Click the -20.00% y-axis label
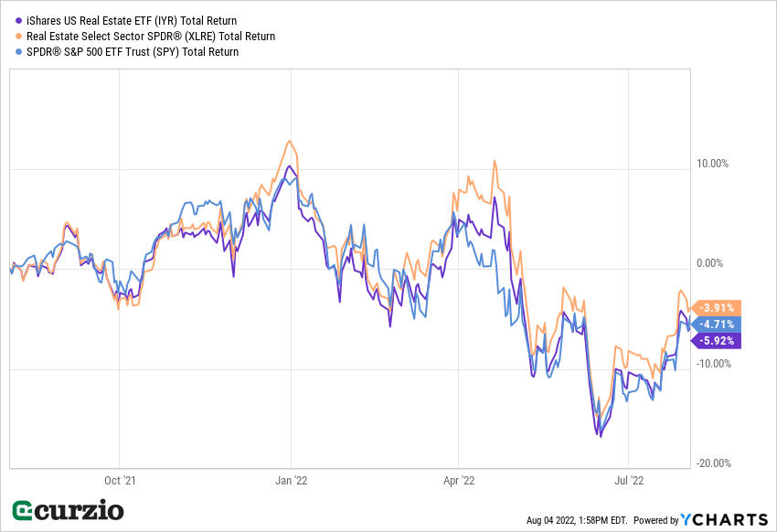The width and height of the screenshot is (777, 532). coord(712,463)
